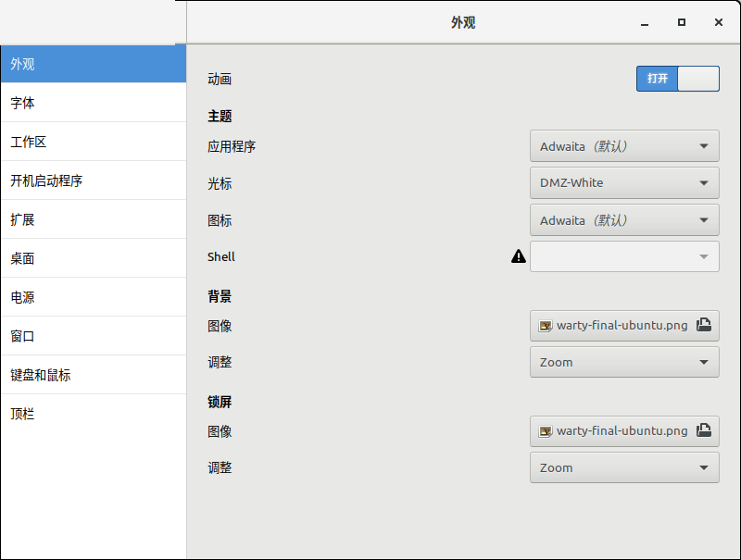This screenshot has height=560, width=741.
Task: Expand the 背景 调整 Zoom dropdown
Action: point(624,362)
